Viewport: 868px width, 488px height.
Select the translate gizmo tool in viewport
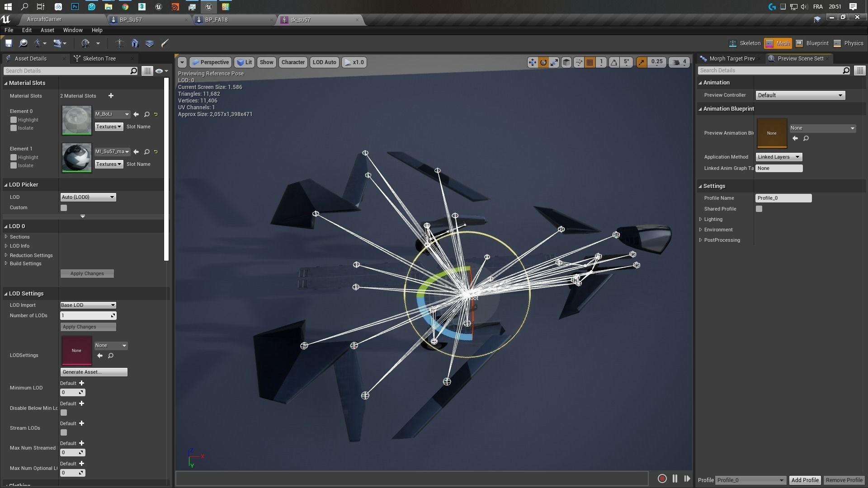point(532,62)
